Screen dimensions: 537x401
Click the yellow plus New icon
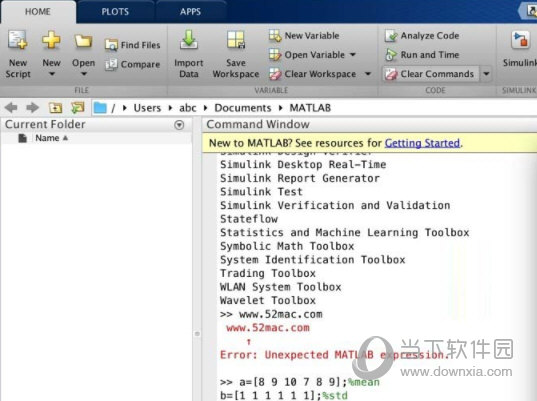pyautogui.click(x=51, y=40)
